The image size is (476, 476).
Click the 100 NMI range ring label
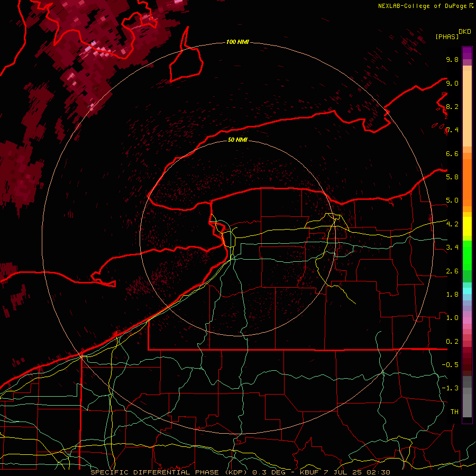point(237,42)
